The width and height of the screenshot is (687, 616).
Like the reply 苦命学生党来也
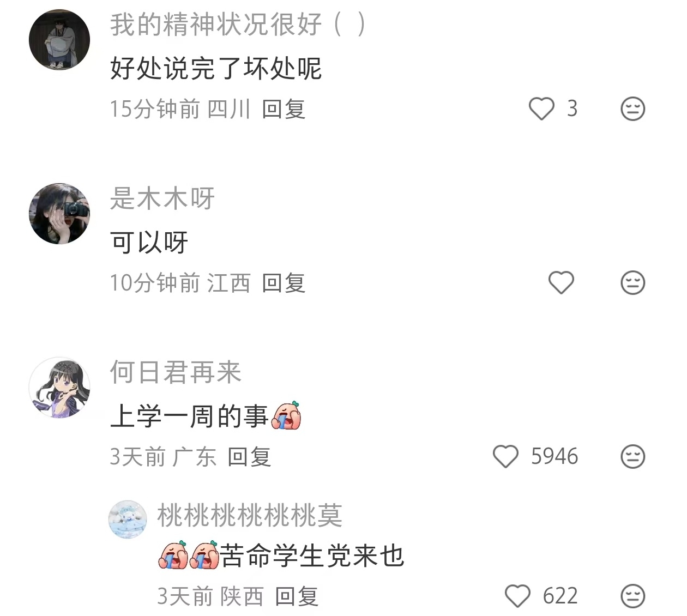517,596
